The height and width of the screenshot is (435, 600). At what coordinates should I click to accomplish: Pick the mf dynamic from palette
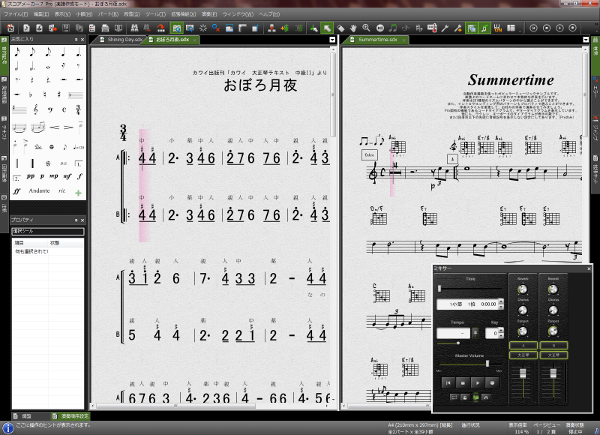coord(67,176)
